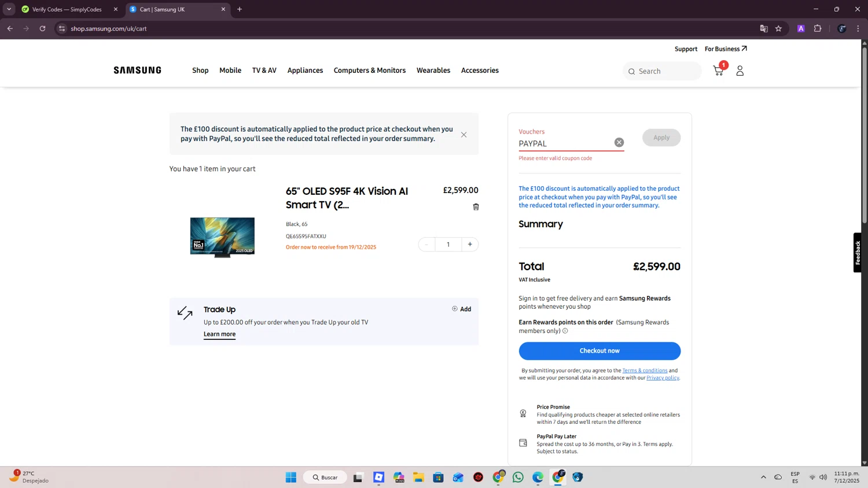Screen dimensions: 868x488
Task: Clear the PAYPAL voucher code
Action: (x=619, y=143)
